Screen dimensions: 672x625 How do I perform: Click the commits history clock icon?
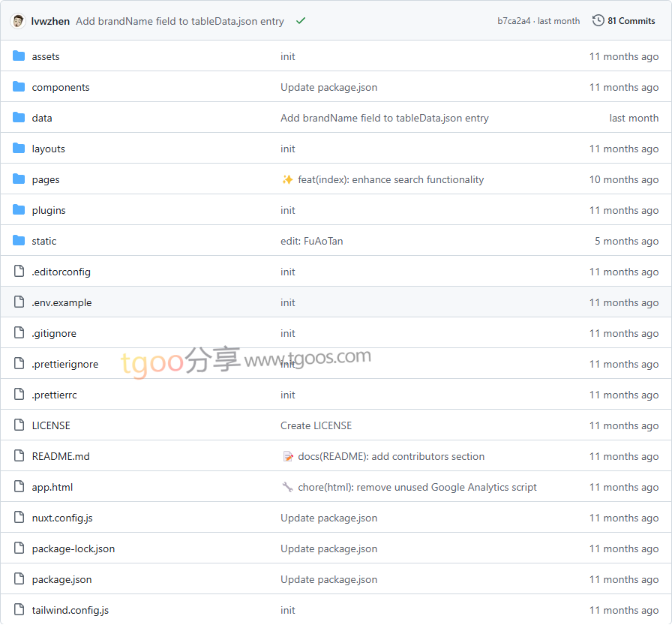pos(598,21)
